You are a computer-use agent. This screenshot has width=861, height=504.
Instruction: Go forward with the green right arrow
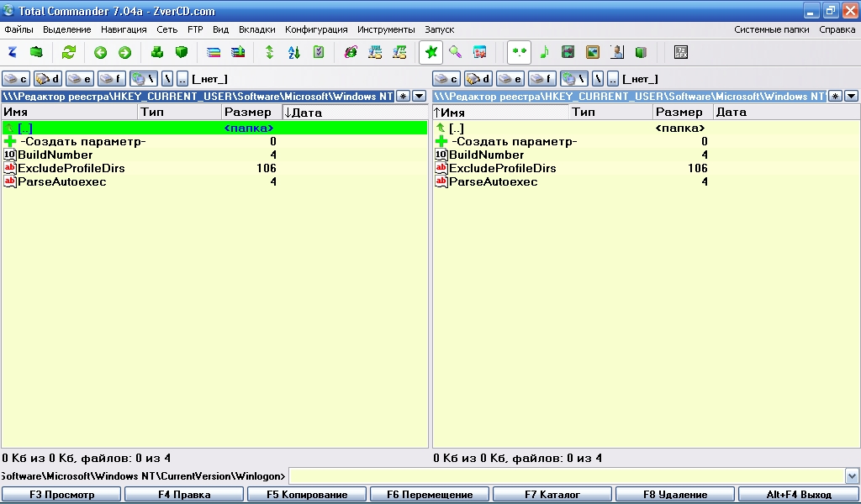125,52
